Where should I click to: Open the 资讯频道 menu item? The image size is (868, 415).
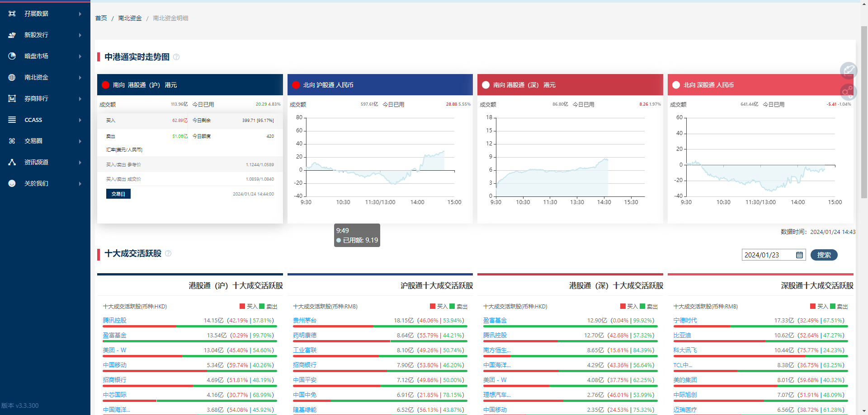[45, 162]
